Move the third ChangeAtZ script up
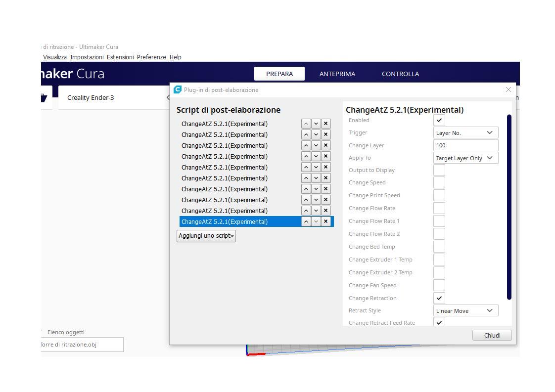 click(x=306, y=145)
